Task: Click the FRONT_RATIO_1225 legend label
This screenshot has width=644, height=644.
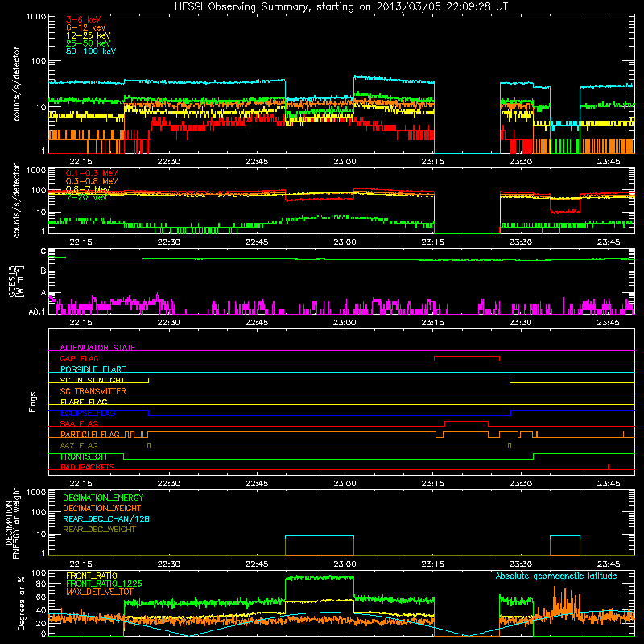Action: (104, 584)
